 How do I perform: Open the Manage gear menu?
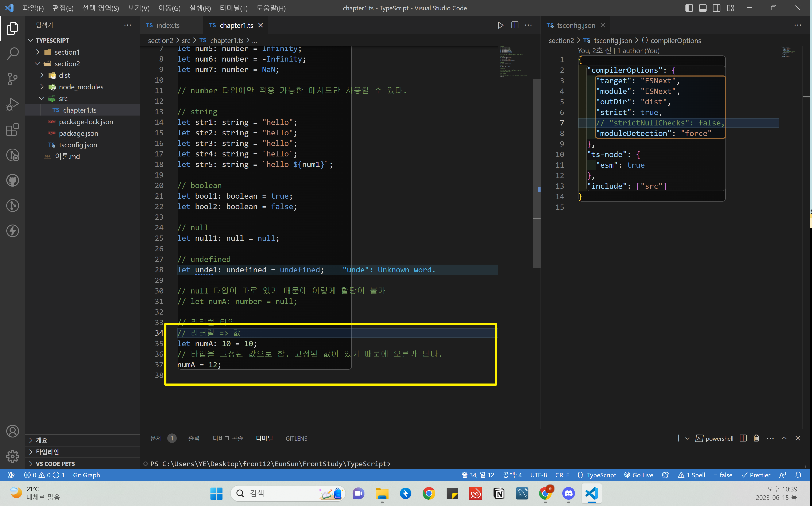click(12, 456)
